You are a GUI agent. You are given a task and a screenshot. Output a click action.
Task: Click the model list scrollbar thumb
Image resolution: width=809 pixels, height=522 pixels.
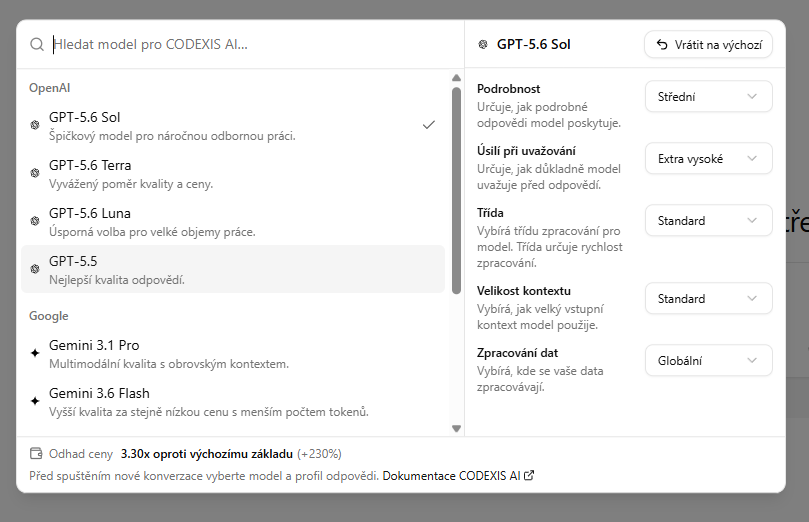pyautogui.click(x=456, y=191)
